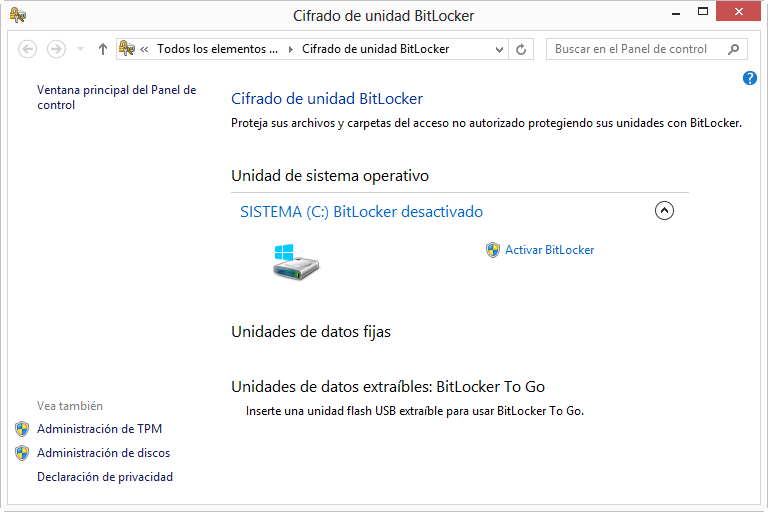Open the address bar history dropdown
This screenshot has width=768, height=512.
pos(499,49)
